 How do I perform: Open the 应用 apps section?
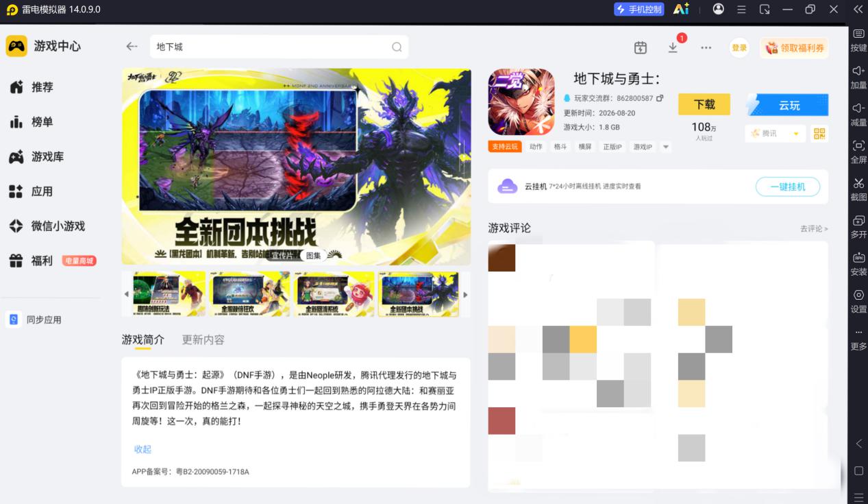pos(32,191)
